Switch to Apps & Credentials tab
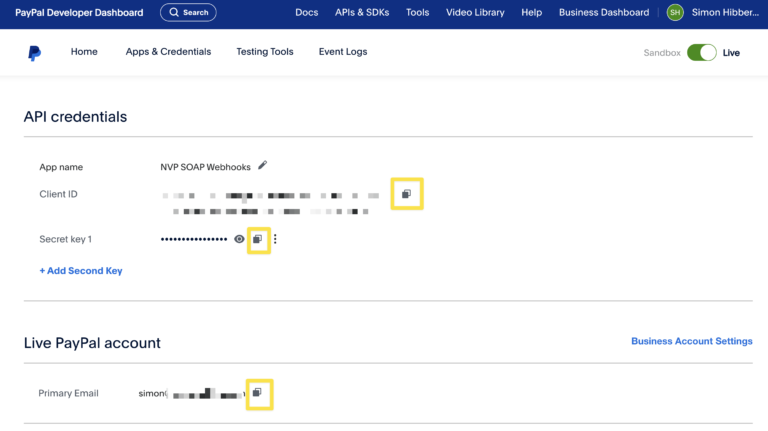 (x=168, y=52)
